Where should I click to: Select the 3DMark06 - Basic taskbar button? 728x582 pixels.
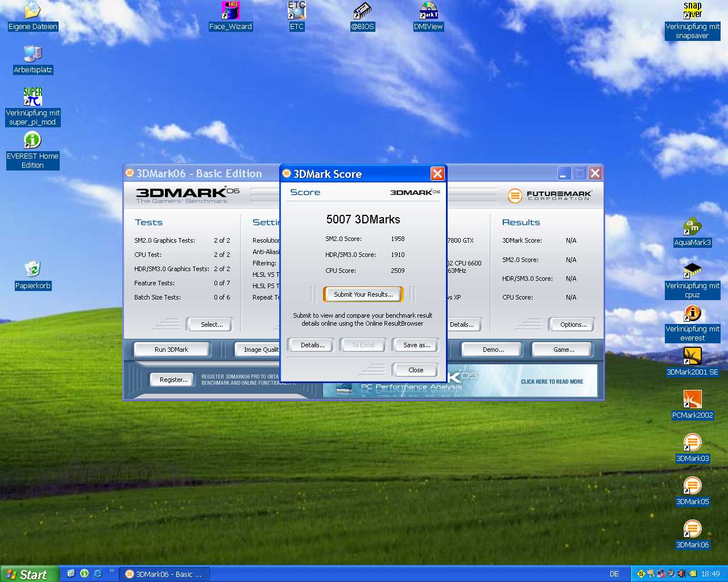(164, 574)
